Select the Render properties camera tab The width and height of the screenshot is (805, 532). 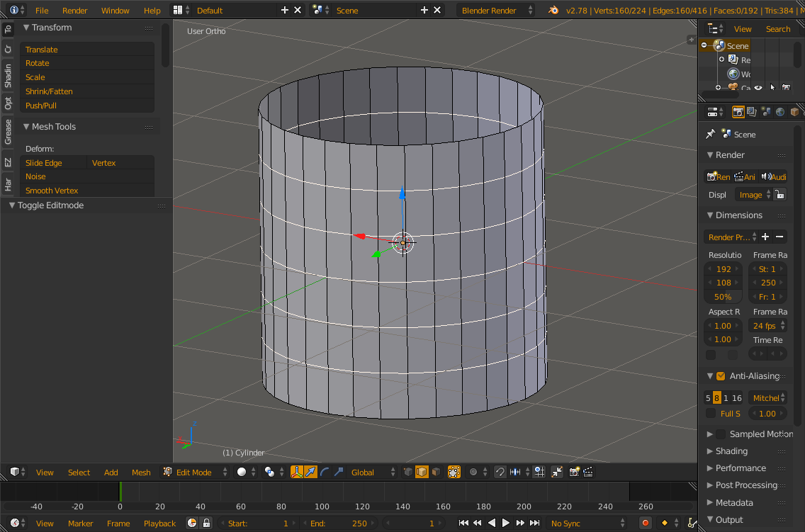(738, 112)
